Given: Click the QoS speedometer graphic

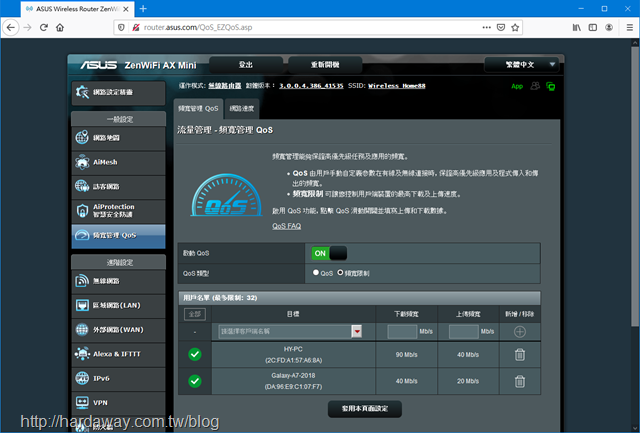Looking at the screenshot, I should [x=227, y=195].
